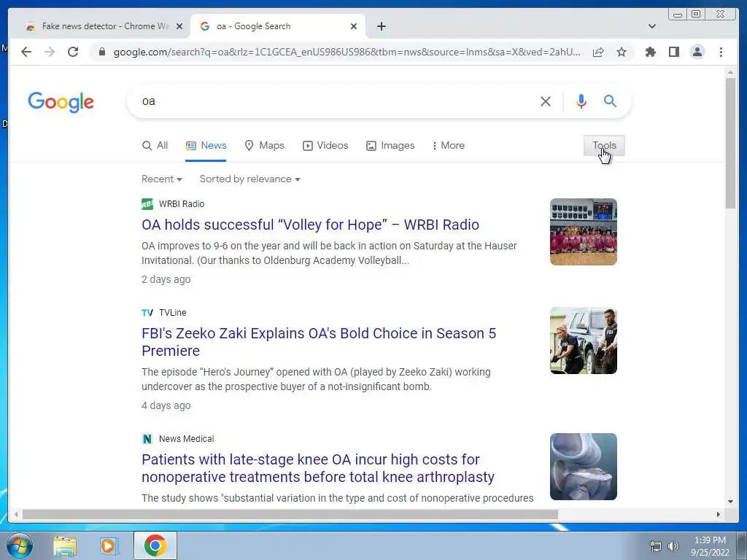The width and height of the screenshot is (747, 560).
Task: Click the horizontal scrollbar thumb
Action: pos(290,514)
